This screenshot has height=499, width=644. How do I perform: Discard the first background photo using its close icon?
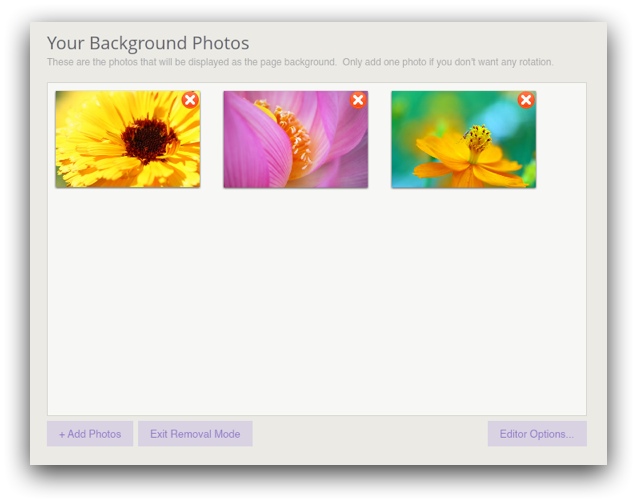click(x=190, y=100)
